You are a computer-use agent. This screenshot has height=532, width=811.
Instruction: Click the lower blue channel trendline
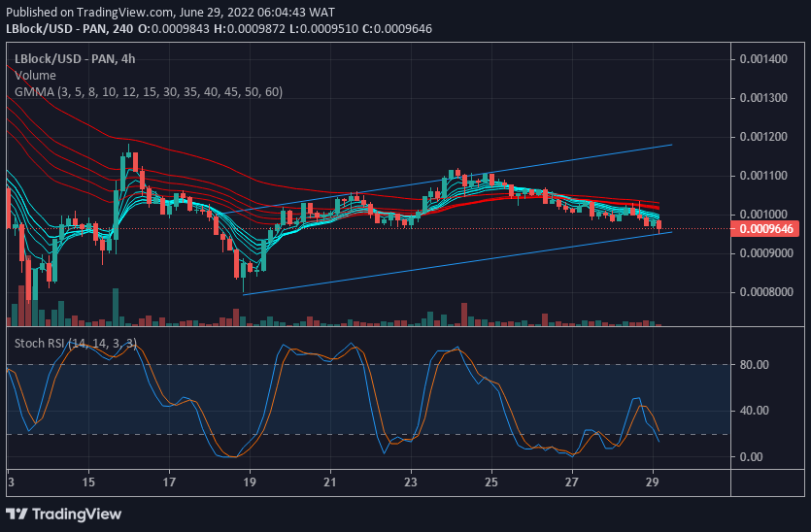(x=457, y=264)
